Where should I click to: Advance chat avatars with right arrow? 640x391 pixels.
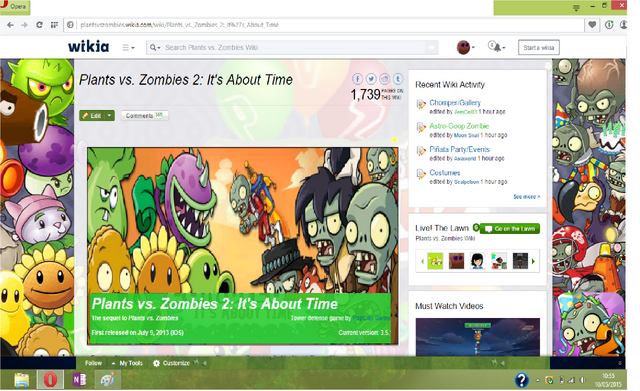click(533, 261)
